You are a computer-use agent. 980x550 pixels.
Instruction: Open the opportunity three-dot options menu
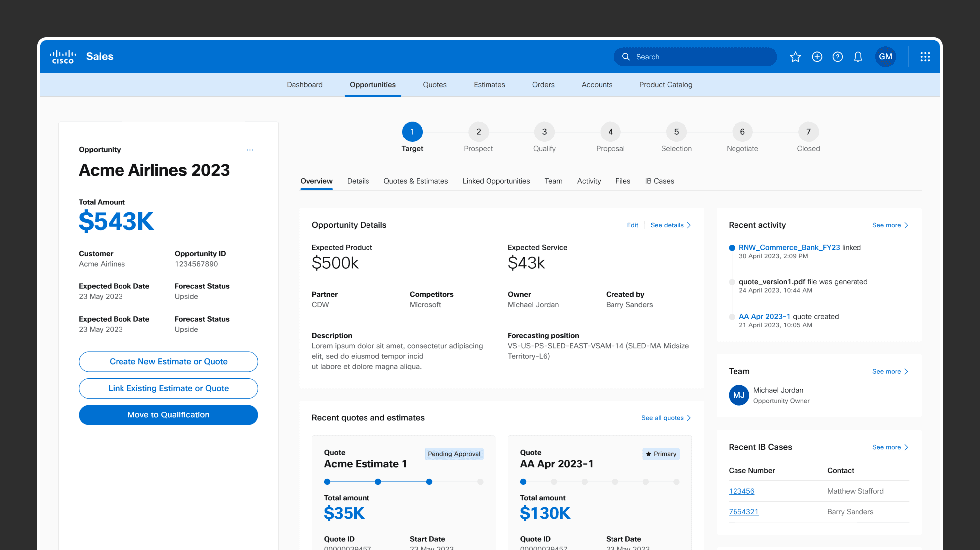tap(250, 150)
